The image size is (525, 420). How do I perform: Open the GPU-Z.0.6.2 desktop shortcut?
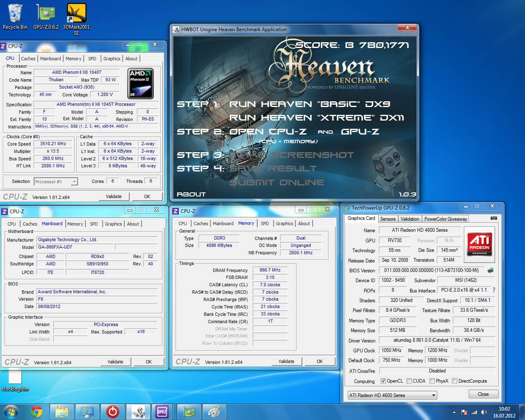point(46,16)
